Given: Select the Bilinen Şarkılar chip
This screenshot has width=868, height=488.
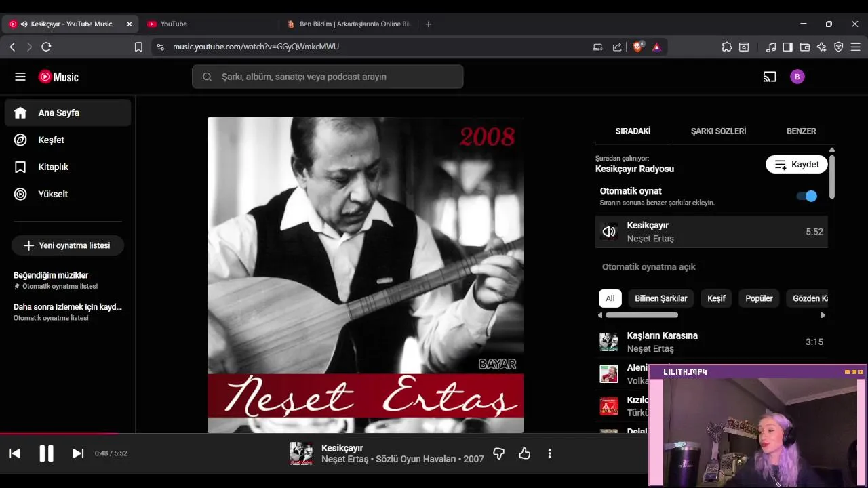Looking at the screenshot, I should [x=661, y=298].
